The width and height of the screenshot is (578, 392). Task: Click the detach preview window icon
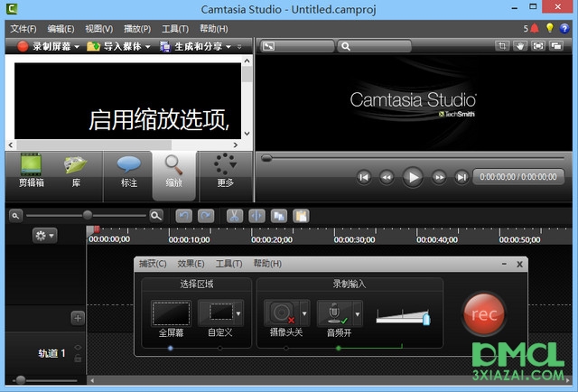click(x=556, y=46)
